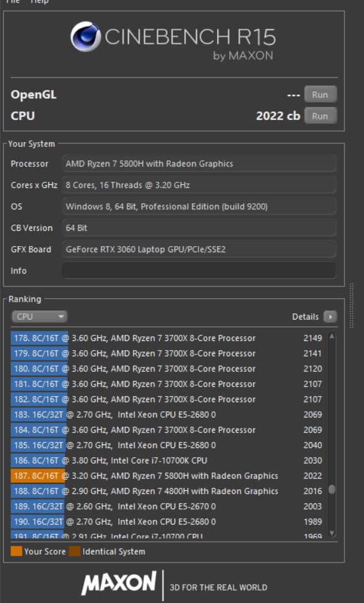The height and width of the screenshot is (603, 364).
Task: Click the panel resize grip handle
Action: coord(351,305)
